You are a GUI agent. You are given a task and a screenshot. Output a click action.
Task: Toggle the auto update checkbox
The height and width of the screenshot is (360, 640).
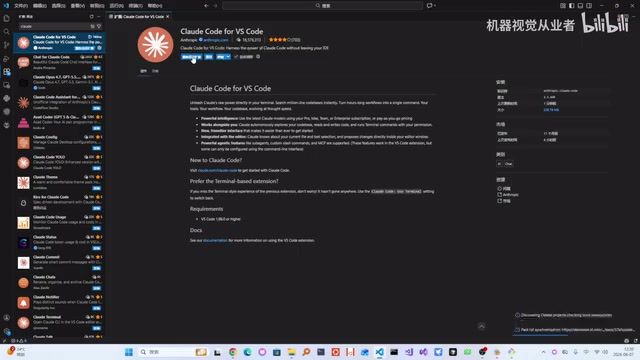[x=236, y=57]
